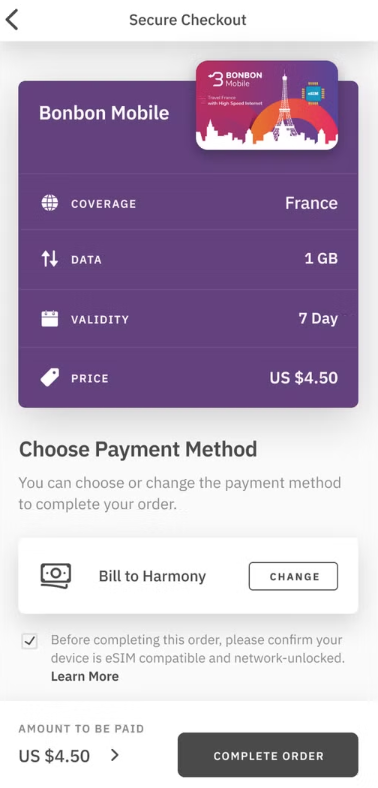
Task: Click the Bonbon Mobile plan title
Action: pyautogui.click(x=104, y=113)
